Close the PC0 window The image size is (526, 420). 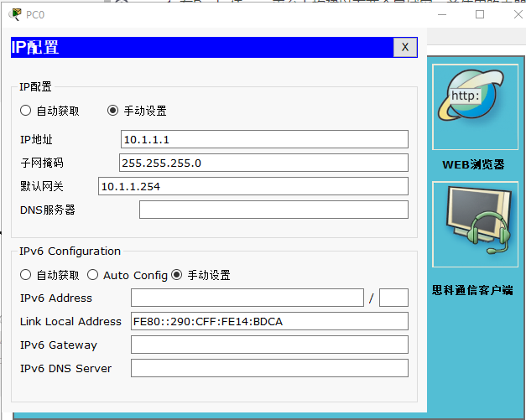click(x=518, y=14)
